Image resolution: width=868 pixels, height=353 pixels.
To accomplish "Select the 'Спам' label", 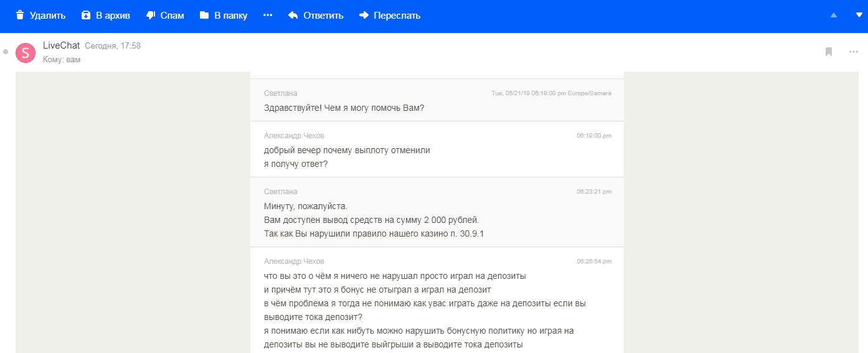I will pos(172,16).
